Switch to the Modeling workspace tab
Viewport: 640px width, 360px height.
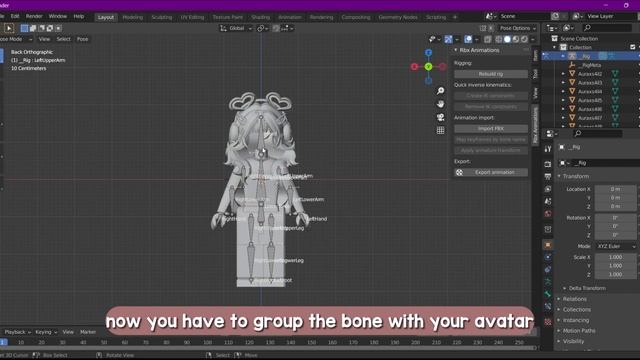click(133, 17)
